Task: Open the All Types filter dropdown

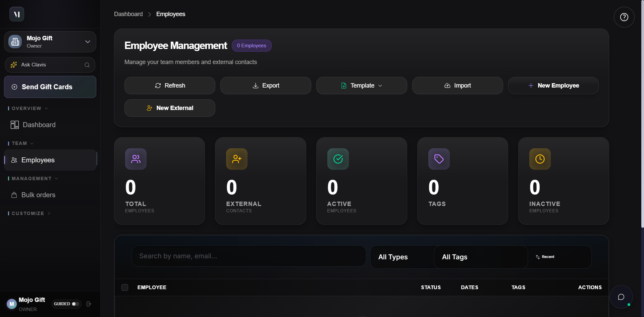Action: pos(402,257)
